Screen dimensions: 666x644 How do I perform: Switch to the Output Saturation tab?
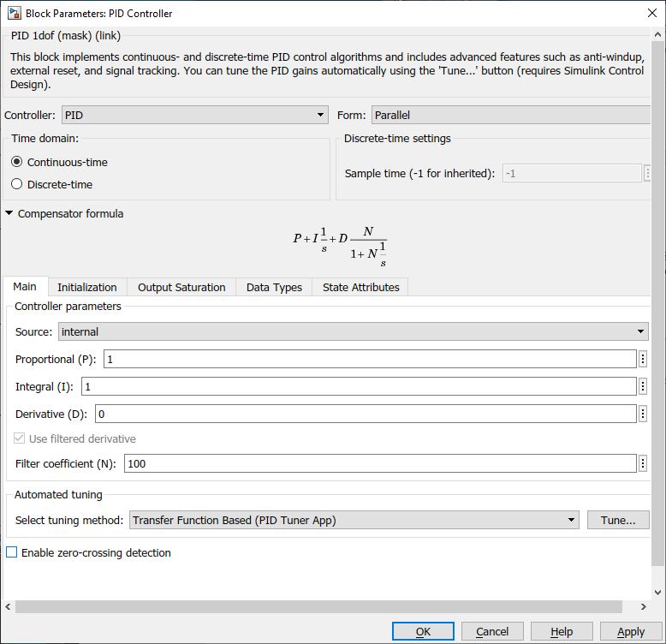pos(181,287)
